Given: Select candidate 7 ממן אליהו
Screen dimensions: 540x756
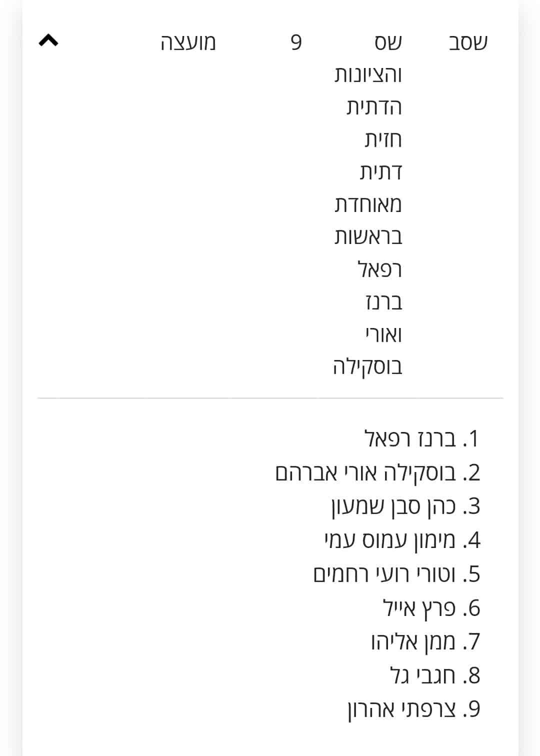Looking at the screenshot, I should 425,642.
